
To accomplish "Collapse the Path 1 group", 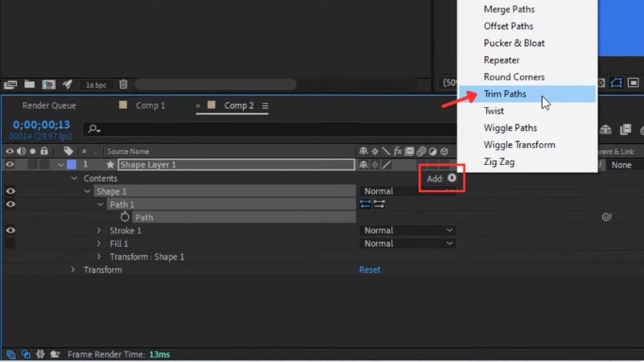I will 100,204.
